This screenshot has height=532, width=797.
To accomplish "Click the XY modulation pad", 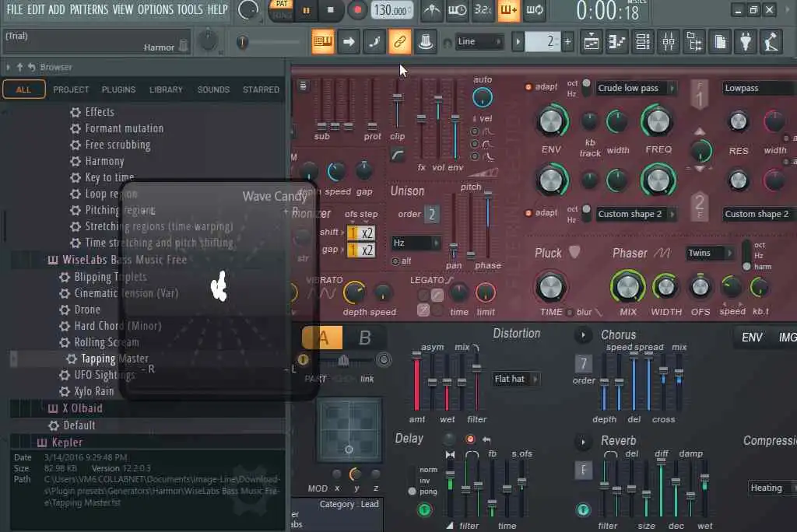I will coord(349,430).
